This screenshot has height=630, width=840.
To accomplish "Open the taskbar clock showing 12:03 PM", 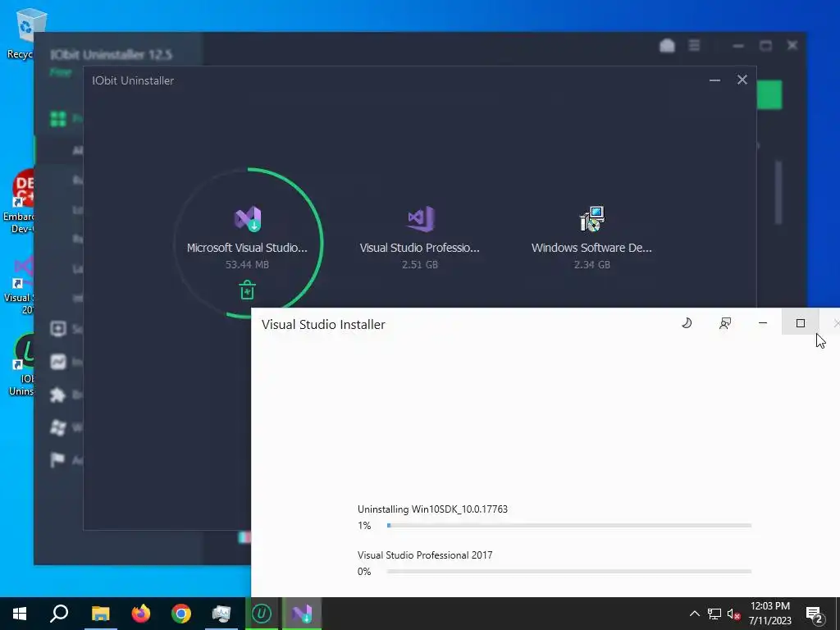I will [x=769, y=614].
